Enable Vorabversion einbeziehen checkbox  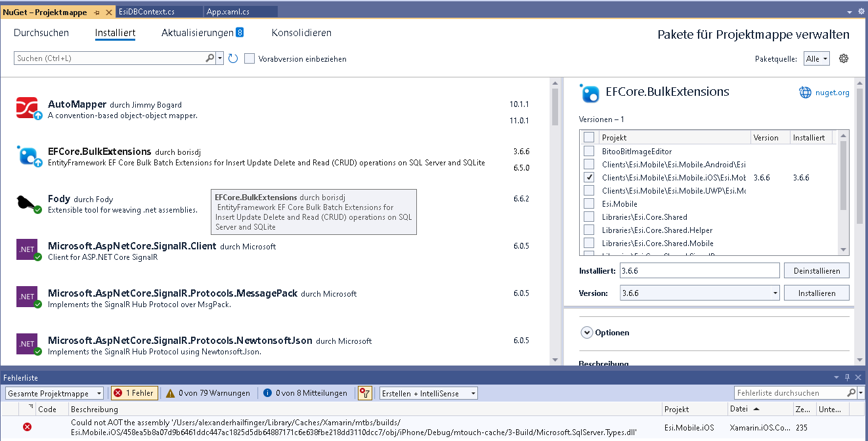[x=249, y=58]
